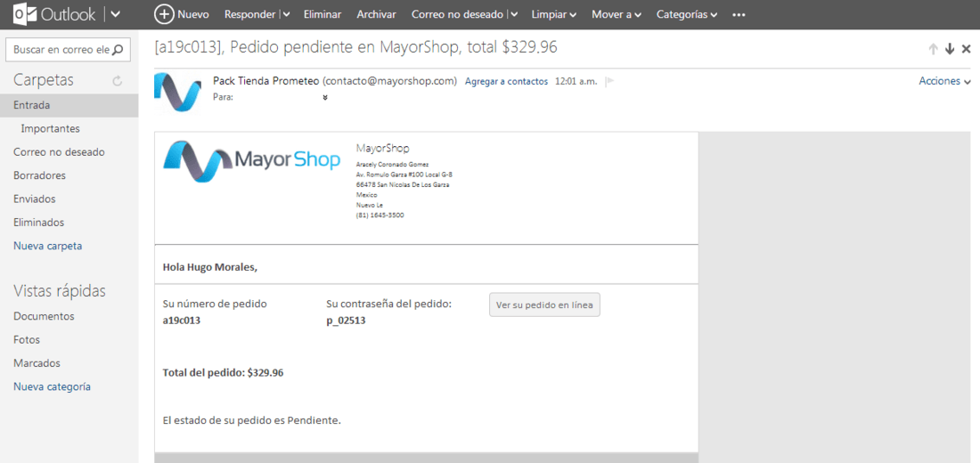Flag the message using the flag icon
This screenshot has width=980, height=463.
click(610, 81)
